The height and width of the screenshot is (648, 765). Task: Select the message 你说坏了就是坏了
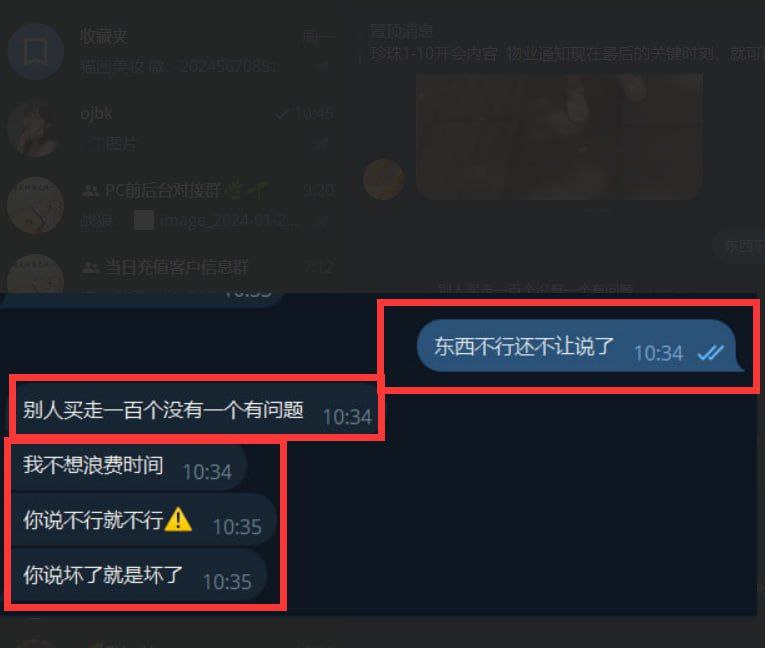click(139, 576)
